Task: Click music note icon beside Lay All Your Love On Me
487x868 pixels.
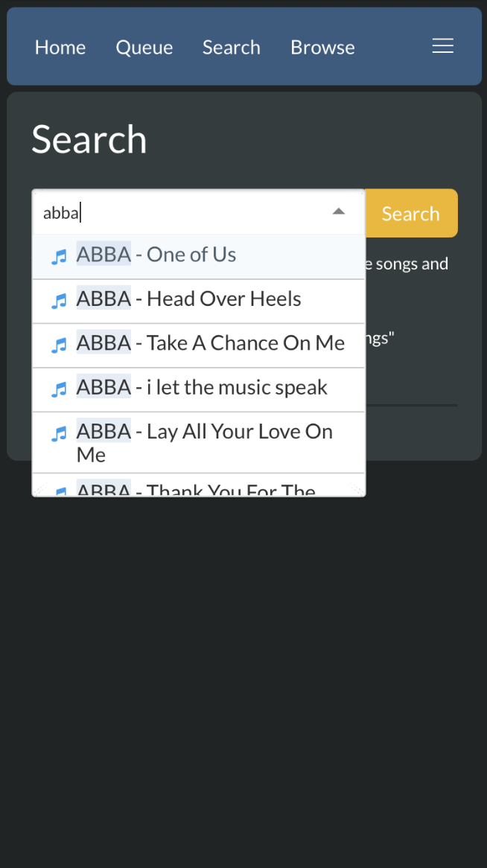Action: [59, 434]
